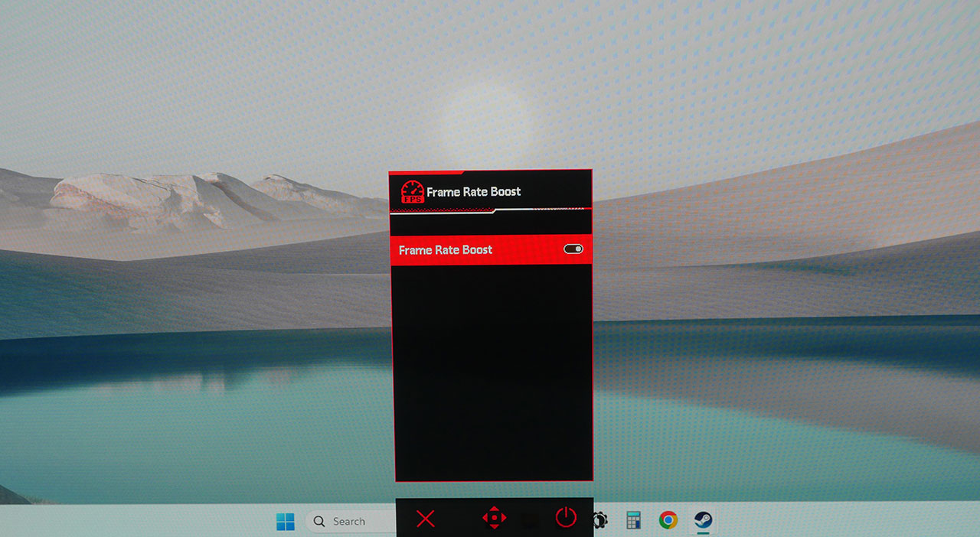Launch Calculator from the taskbar

click(x=633, y=521)
